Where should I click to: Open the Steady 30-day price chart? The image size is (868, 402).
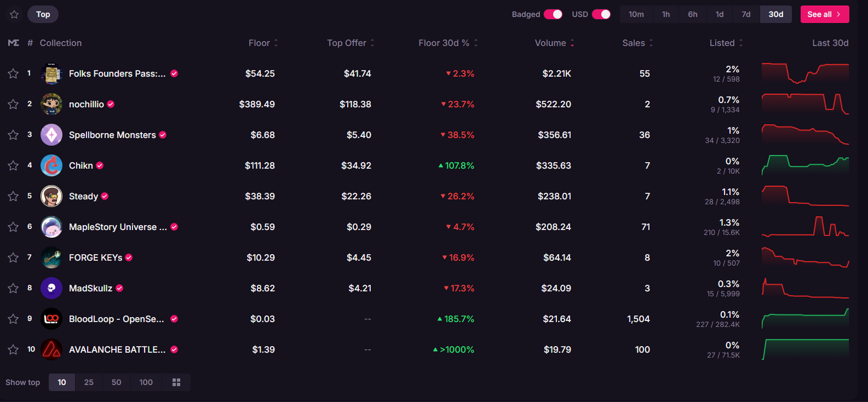[805, 196]
